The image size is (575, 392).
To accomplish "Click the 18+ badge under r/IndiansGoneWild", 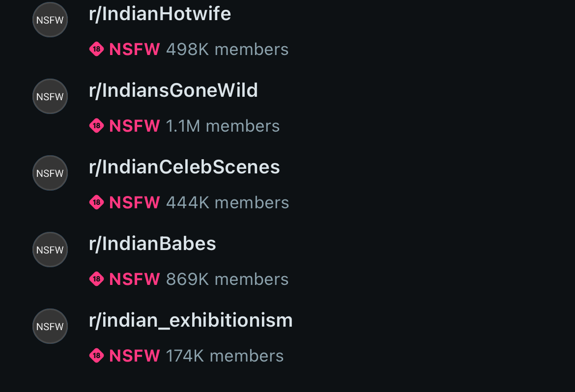I will (x=97, y=126).
